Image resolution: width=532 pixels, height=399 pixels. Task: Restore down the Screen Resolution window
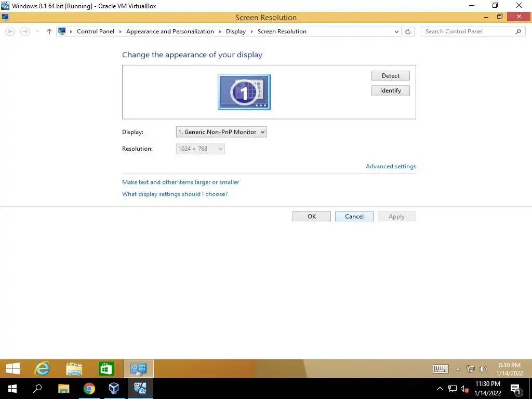coord(499,17)
